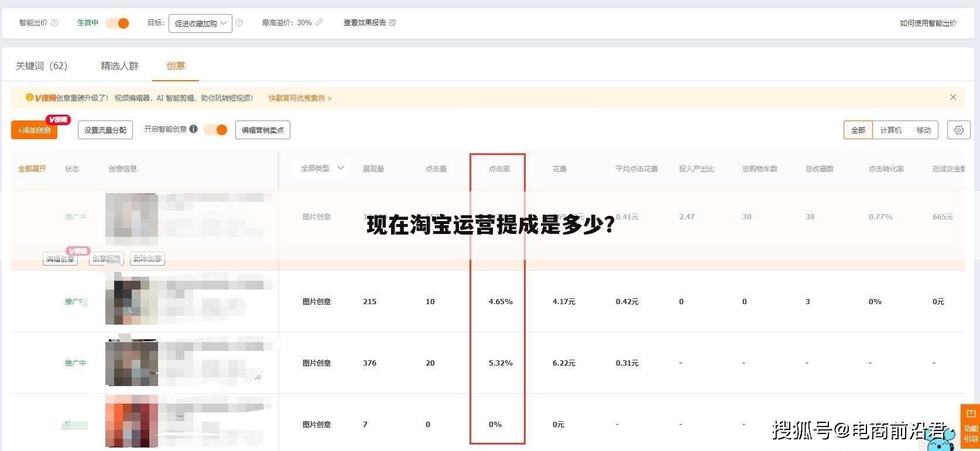Viewport: 980px width, 451px height.
Task: Open 设置流量分配 settings
Action: 105,130
